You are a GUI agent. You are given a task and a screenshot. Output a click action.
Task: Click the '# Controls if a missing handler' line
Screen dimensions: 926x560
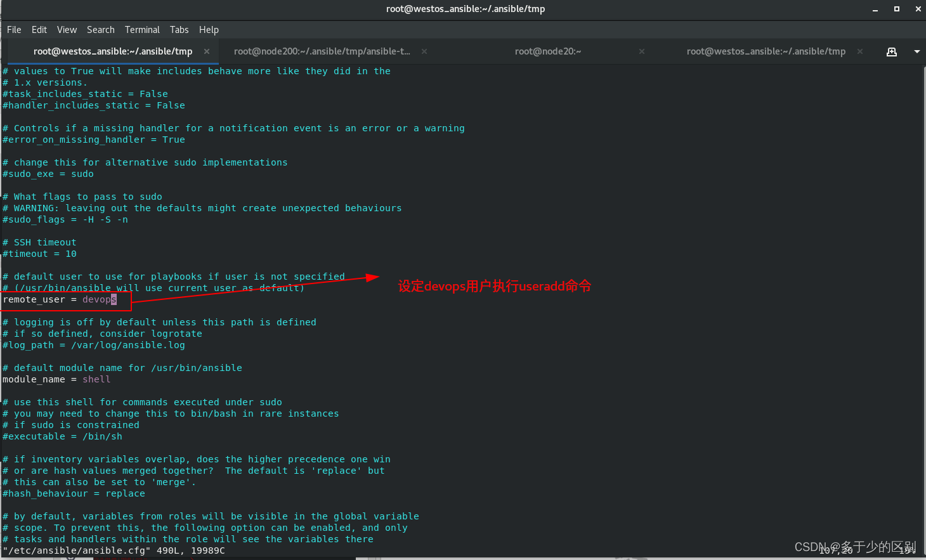233,128
